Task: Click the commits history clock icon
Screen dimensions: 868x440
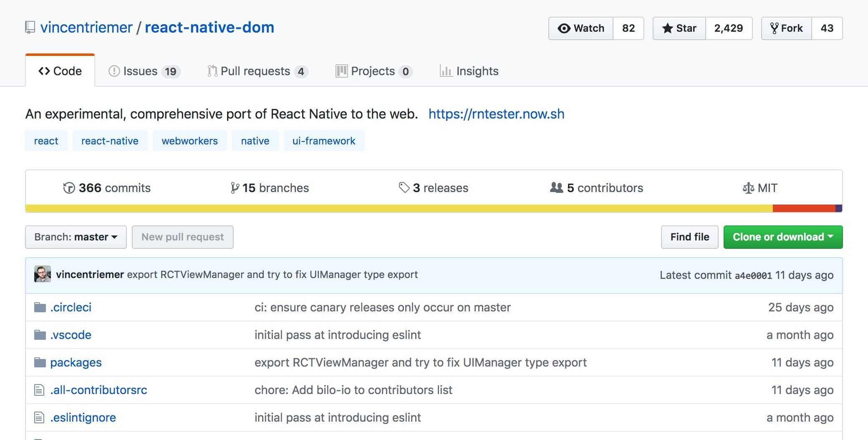Action: (69, 188)
